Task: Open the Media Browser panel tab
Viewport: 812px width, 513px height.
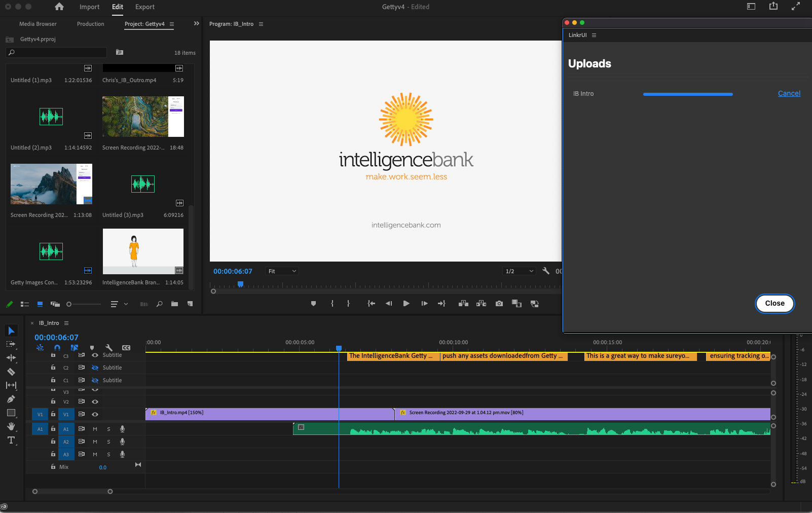Action: [x=38, y=24]
